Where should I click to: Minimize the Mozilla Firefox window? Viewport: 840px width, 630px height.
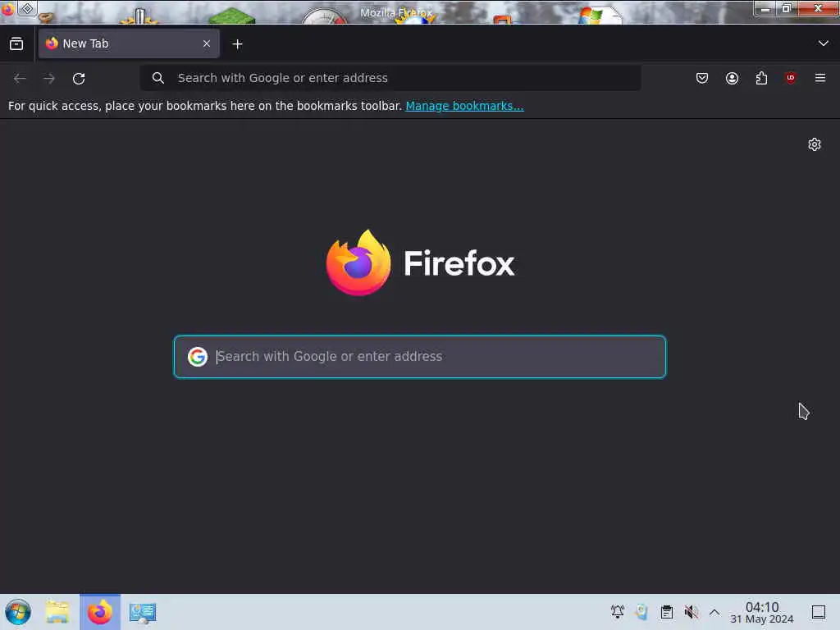765,8
